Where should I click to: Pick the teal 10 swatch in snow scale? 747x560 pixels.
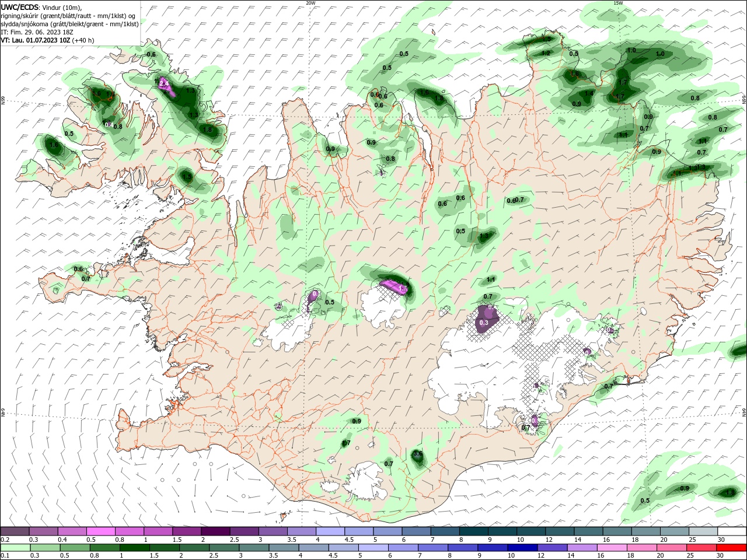click(532, 531)
